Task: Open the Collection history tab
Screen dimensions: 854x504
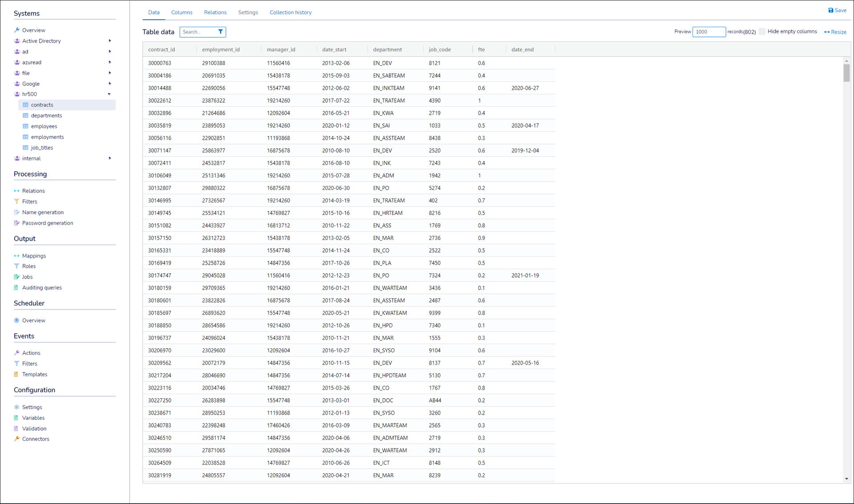Action: click(x=290, y=12)
